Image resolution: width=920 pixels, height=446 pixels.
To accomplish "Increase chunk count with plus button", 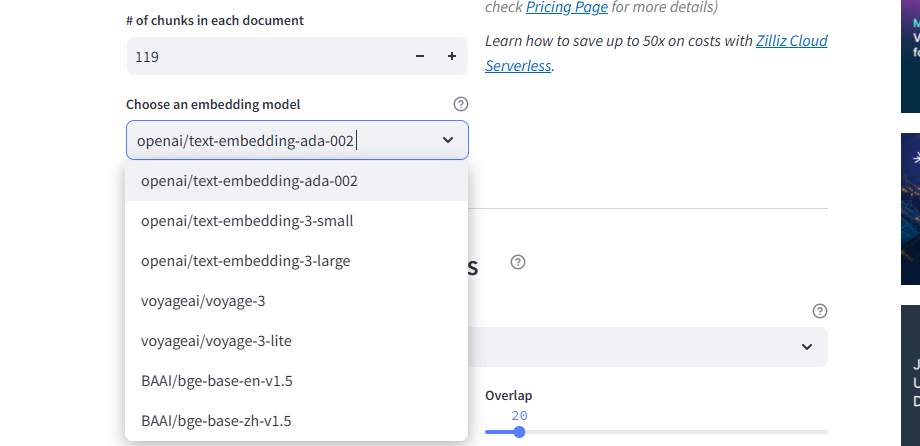I will (x=451, y=57).
